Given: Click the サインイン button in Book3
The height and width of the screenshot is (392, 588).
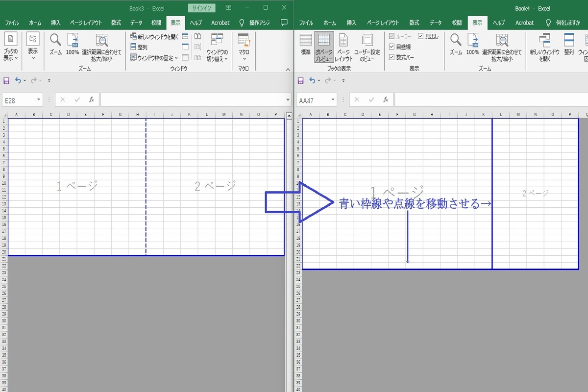Looking at the screenshot, I should click(202, 8).
